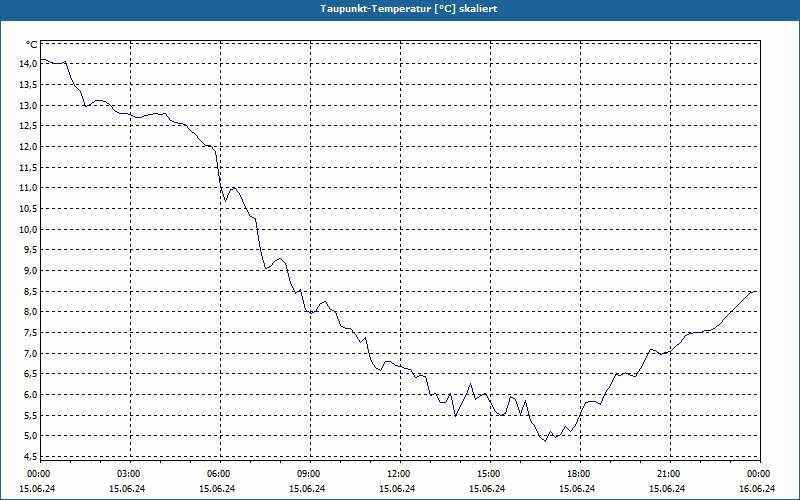The image size is (800, 500).
Task: Click the "00:00" time label above 15.06.24
Action: [x=37, y=474]
